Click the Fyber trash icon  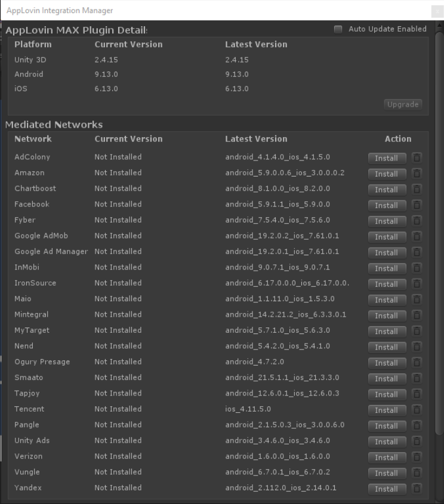(x=417, y=221)
